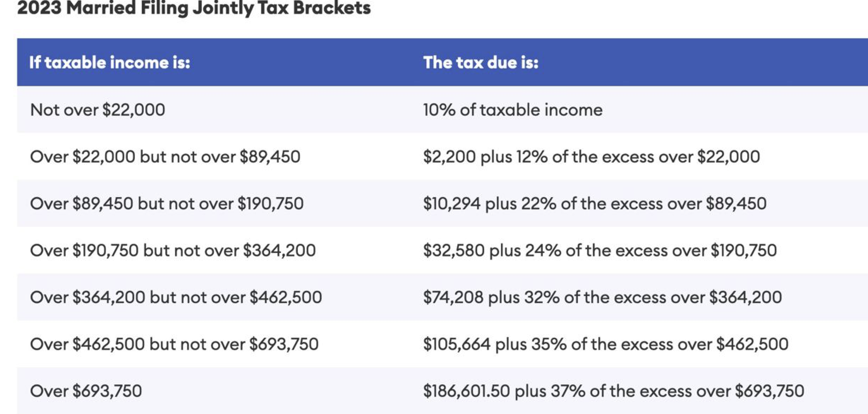Select the '$10,294 plus 22%' tax cell
This screenshot has width=868, height=414.
[595, 204]
